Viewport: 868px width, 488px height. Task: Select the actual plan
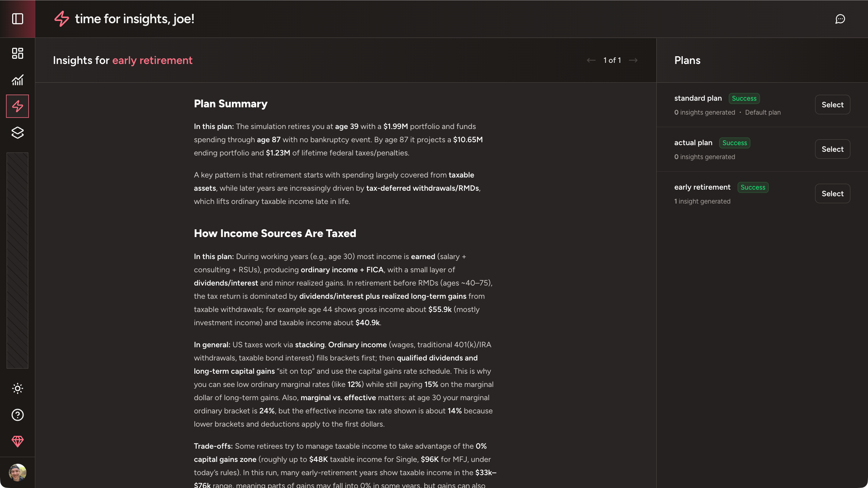coord(832,149)
